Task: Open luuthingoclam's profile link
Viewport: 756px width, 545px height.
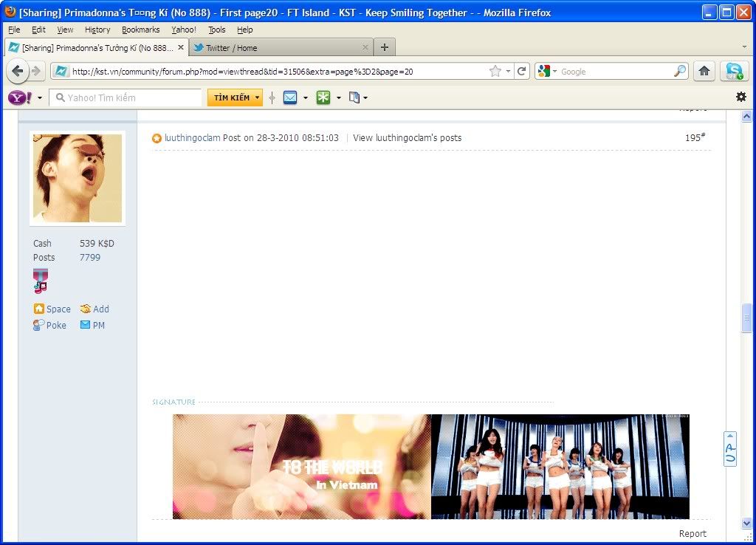Action: pos(193,138)
